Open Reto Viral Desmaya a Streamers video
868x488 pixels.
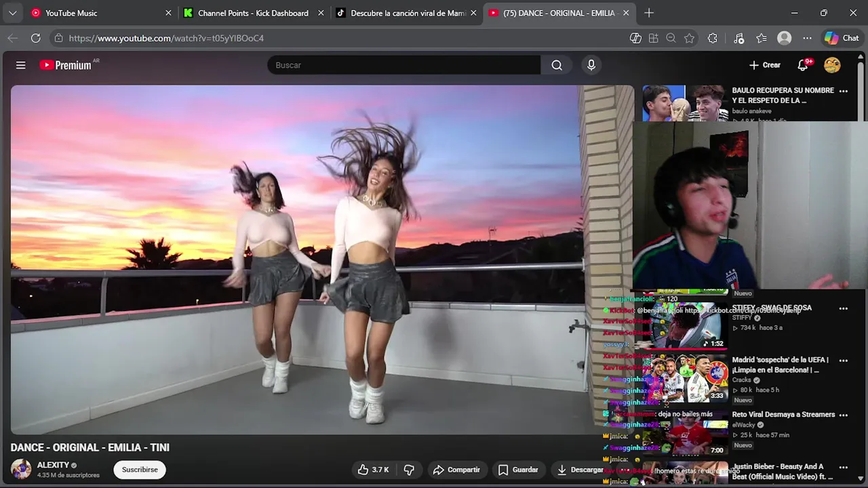click(783, 415)
